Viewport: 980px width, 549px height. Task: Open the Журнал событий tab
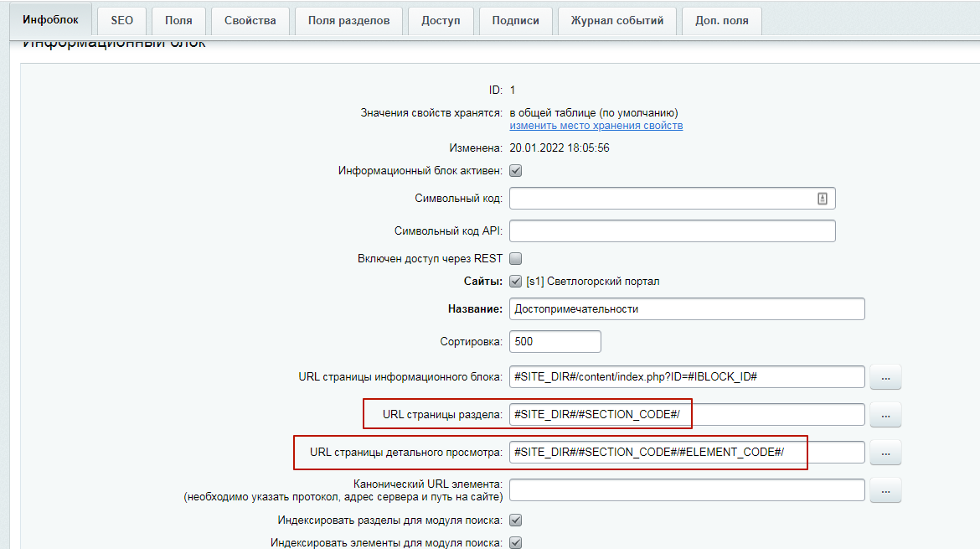coord(616,21)
